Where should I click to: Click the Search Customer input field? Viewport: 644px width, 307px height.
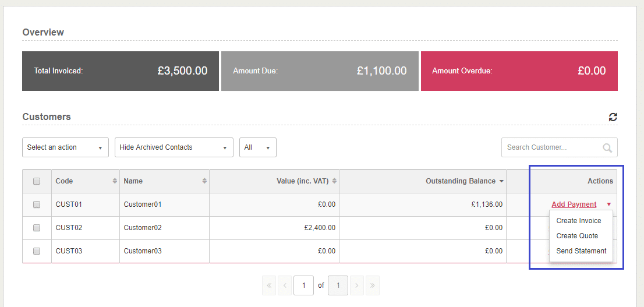(x=550, y=147)
